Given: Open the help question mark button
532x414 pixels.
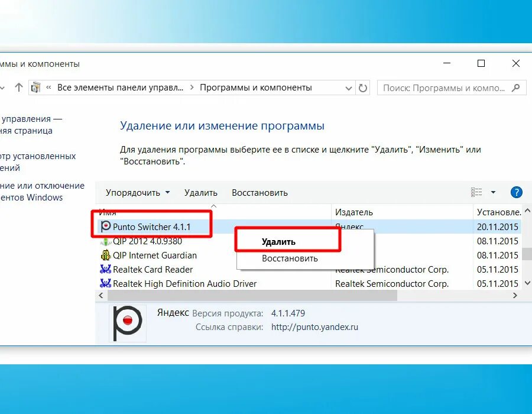Looking at the screenshot, I should [x=517, y=192].
